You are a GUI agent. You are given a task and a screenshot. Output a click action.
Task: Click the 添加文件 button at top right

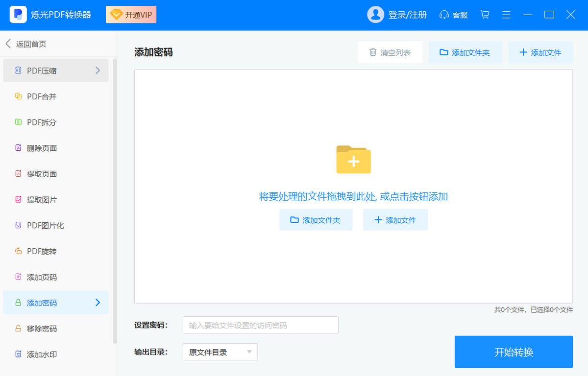point(540,52)
